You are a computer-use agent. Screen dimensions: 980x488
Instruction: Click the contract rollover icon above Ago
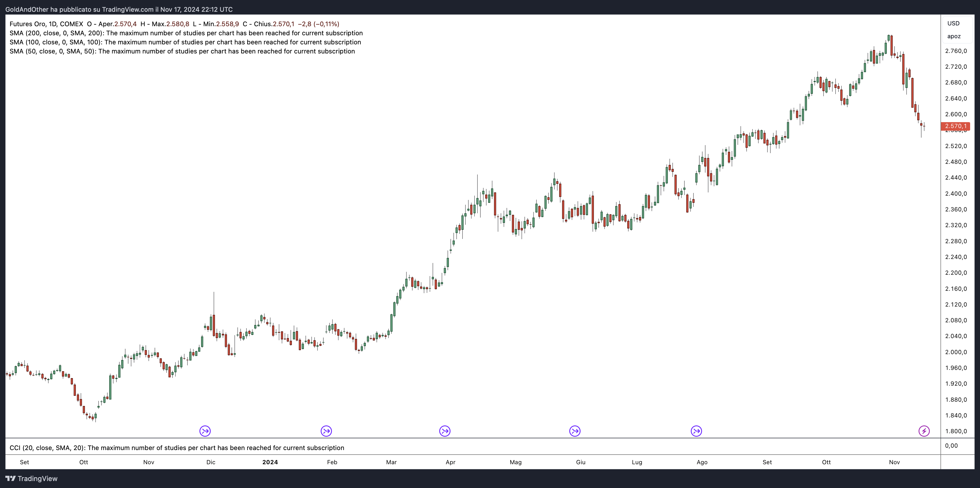pyautogui.click(x=696, y=431)
